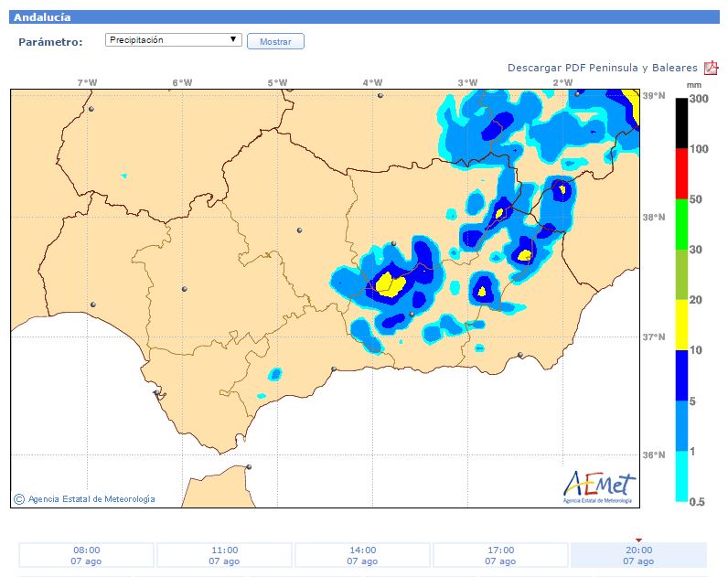Click the red 50–100 mm legend swatch
The image size is (728, 577).
pos(681,174)
